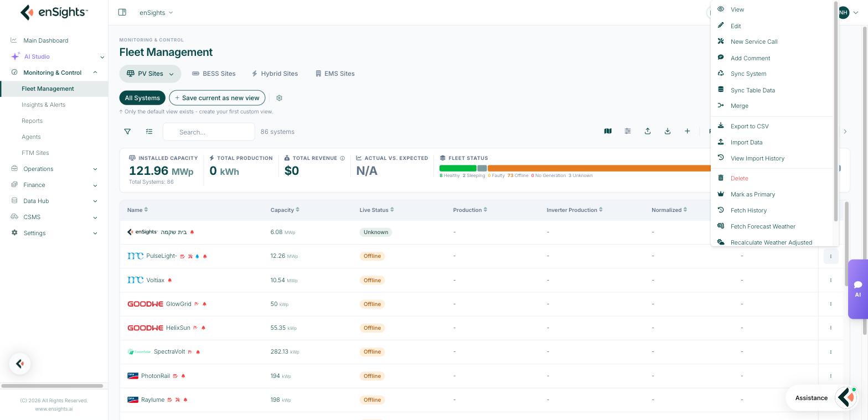Click the context menu scrollbar
The height and width of the screenshot is (420, 868).
(836, 111)
